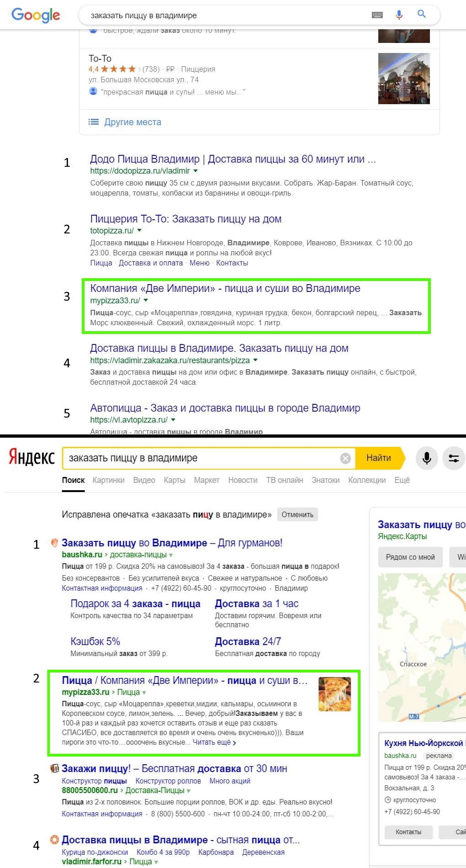The image size is (466, 868).
Task: Switch to Знатоки tab
Action: tap(325, 480)
